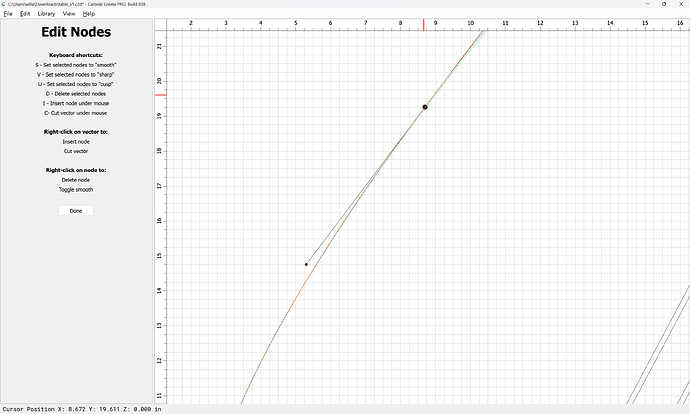
Task: Click the "Toggle smooth" hint text
Action: pyautogui.click(x=76, y=189)
